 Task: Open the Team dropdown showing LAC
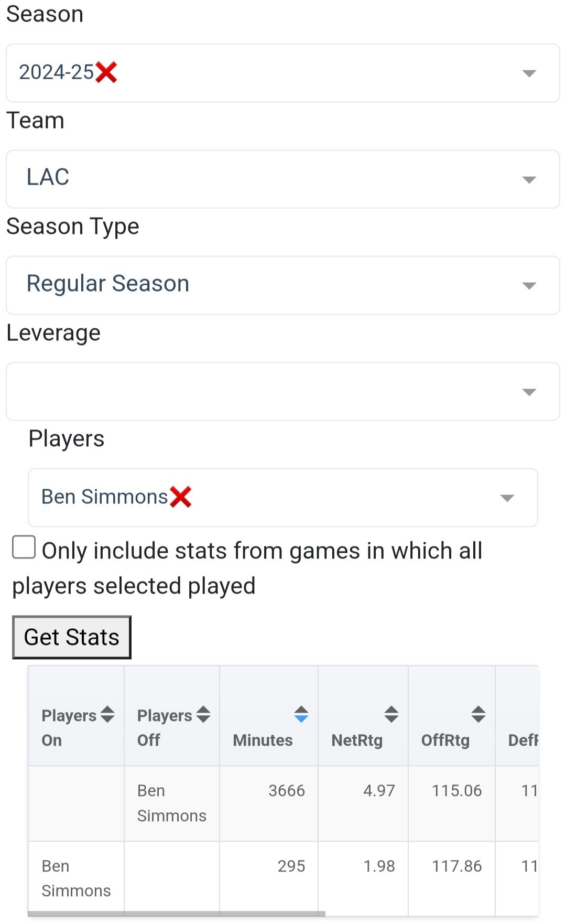pyautogui.click(x=283, y=179)
